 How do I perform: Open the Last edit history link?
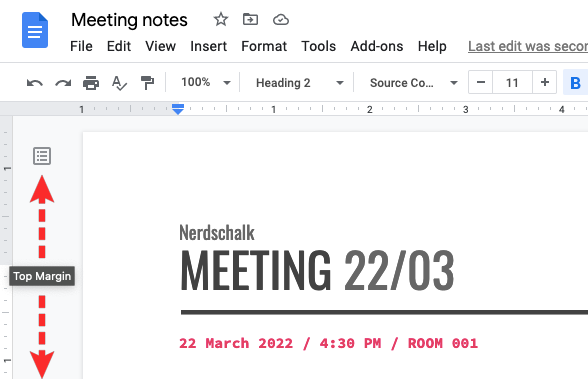[528, 46]
